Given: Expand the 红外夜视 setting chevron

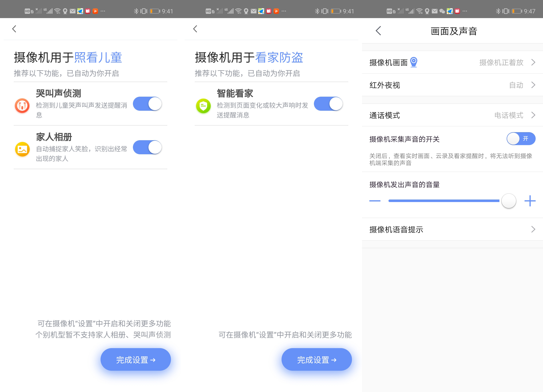Looking at the screenshot, I should [x=533, y=85].
